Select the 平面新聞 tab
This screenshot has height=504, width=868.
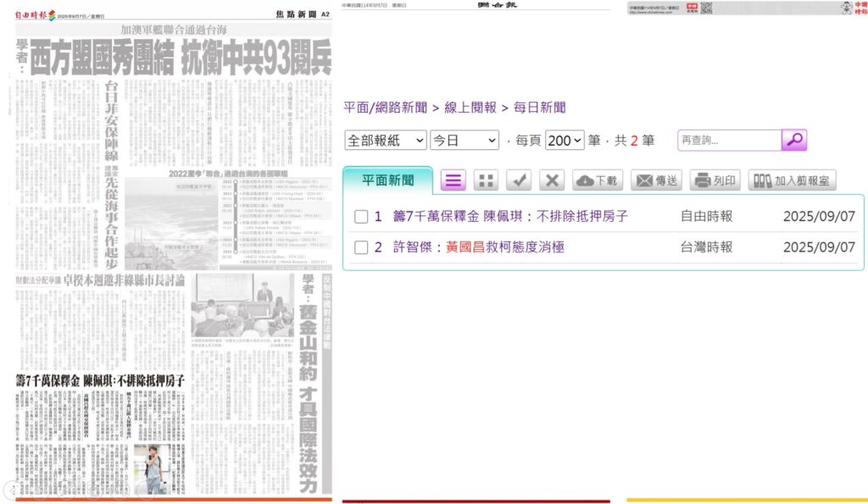(x=387, y=180)
